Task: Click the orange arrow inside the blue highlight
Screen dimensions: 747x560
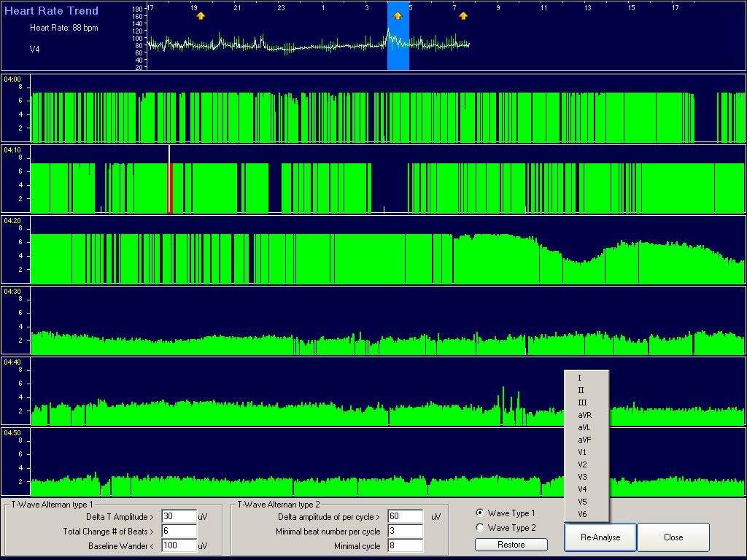Action: pyautogui.click(x=398, y=16)
